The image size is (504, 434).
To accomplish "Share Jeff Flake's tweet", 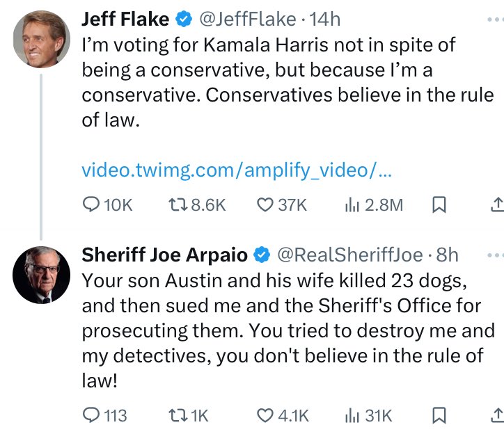I will tap(496, 204).
